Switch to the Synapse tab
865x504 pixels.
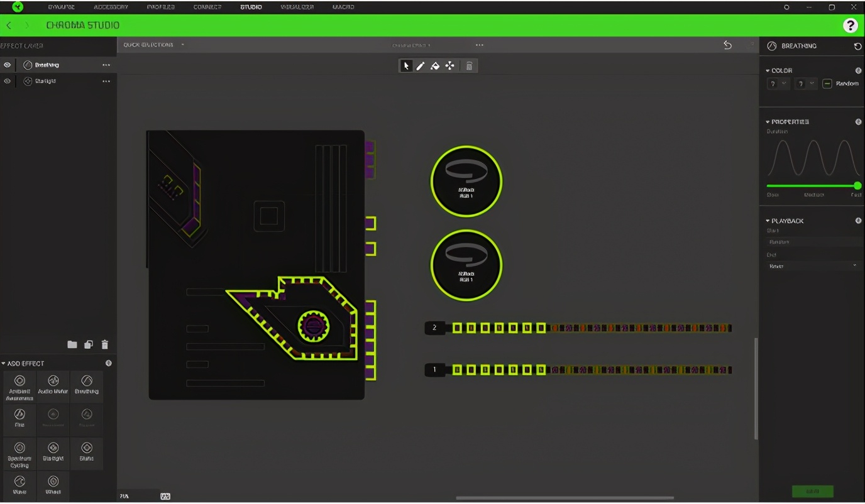tap(62, 7)
